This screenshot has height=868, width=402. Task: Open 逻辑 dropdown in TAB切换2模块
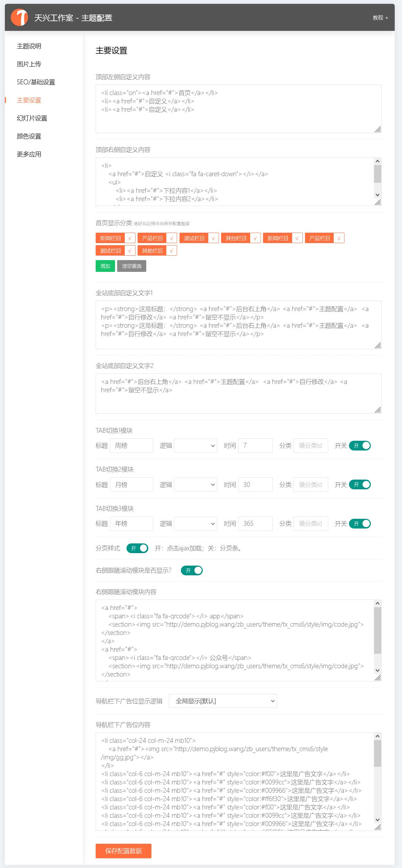click(x=196, y=484)
